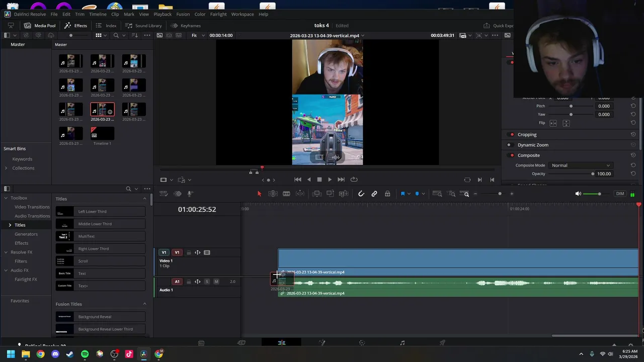644x362 pixels.
Task: Reset the Cropping section
Action: click(x=633, y=135)
